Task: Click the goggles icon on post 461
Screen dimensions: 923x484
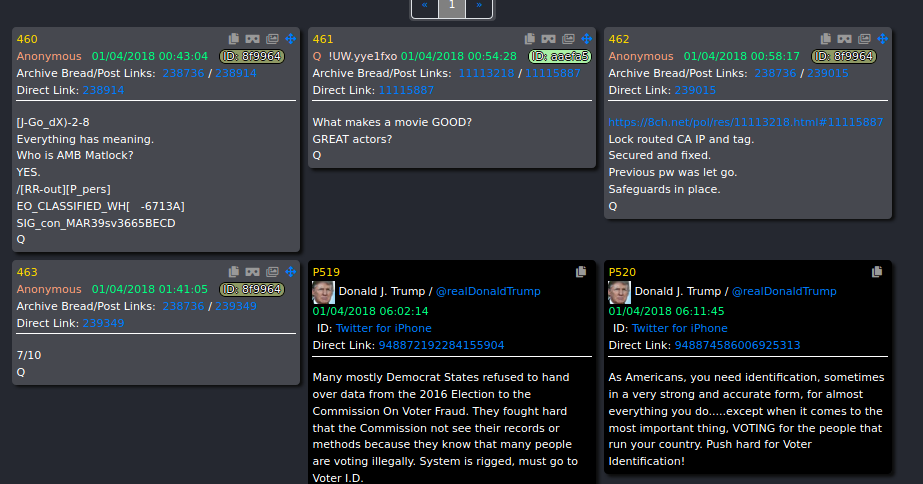Action: click(x=549, y=39)
